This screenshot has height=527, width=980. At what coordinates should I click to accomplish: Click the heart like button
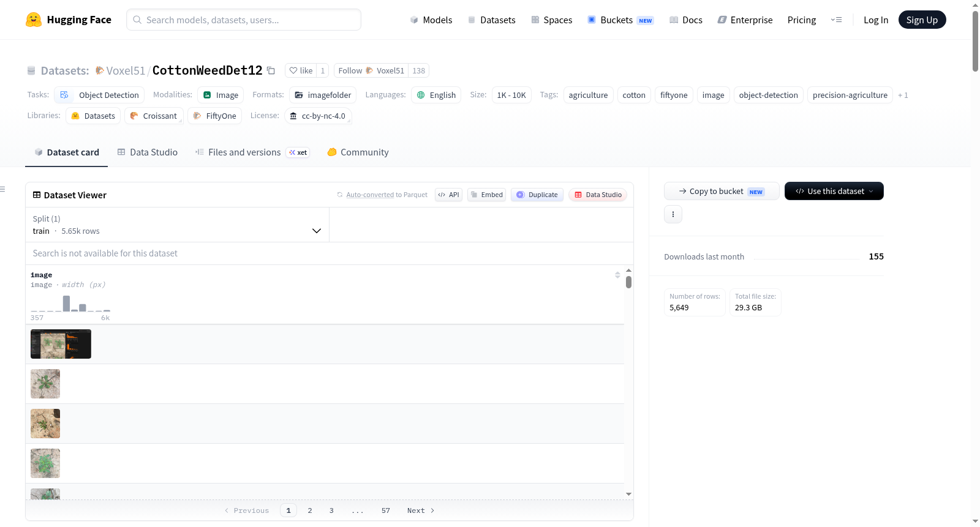pos(301,70)
